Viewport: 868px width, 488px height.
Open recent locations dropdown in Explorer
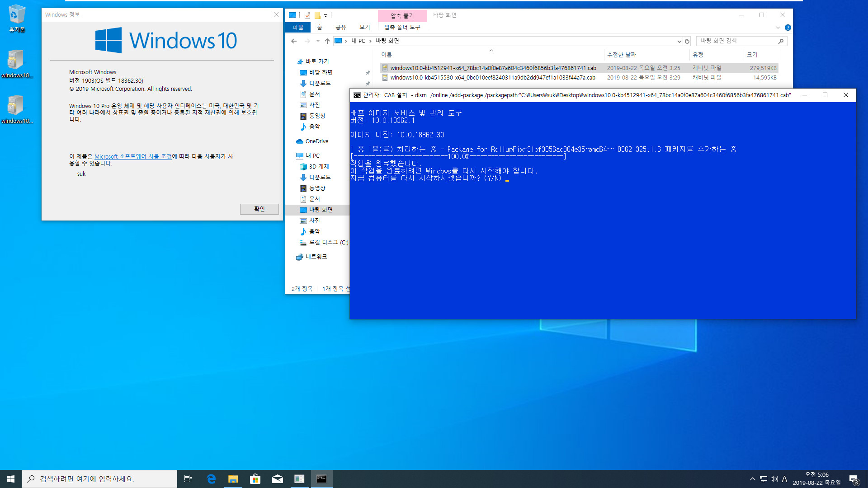[318, 41]
